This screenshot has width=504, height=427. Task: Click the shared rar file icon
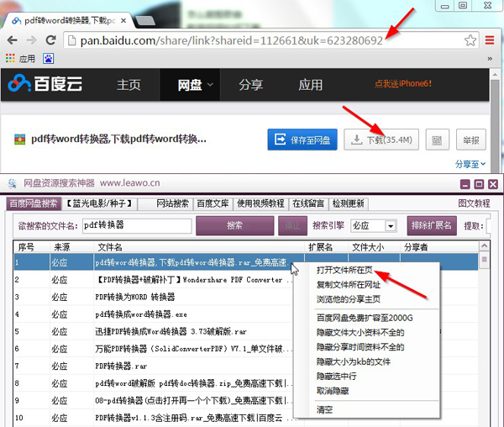(x=20, y=140)
